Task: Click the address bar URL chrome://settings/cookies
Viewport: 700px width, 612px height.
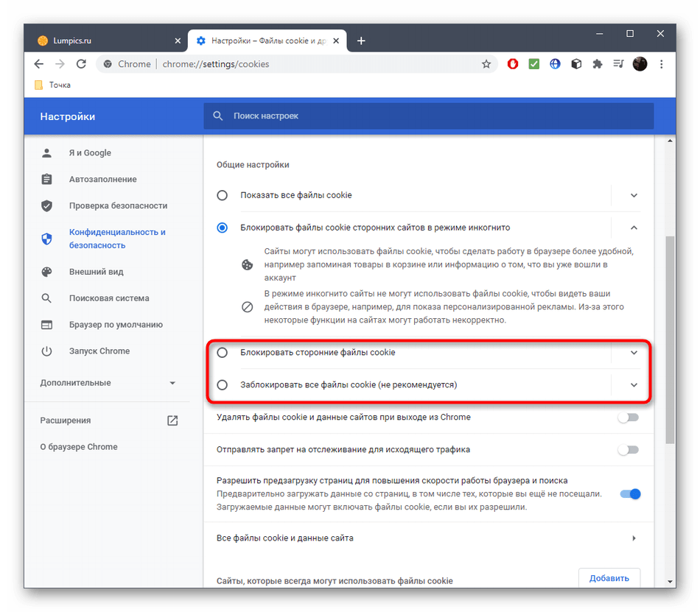Action: [x=216, y=64]
